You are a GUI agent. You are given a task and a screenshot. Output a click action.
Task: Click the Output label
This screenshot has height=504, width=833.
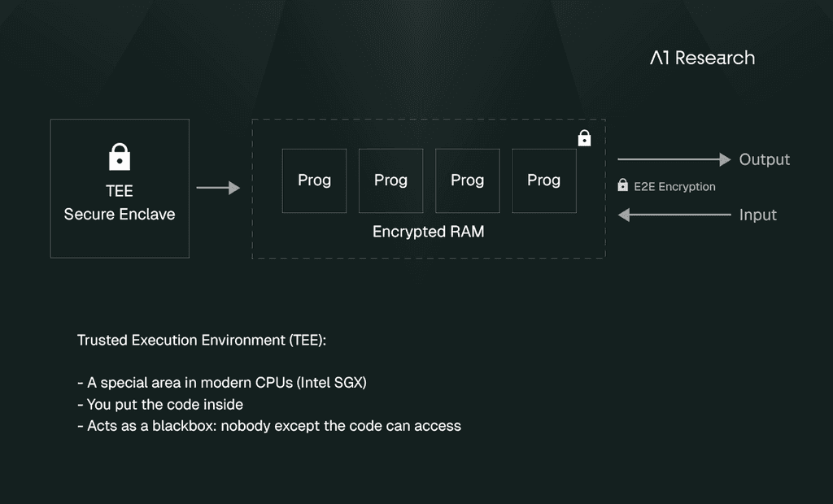(x=765, y=159)
